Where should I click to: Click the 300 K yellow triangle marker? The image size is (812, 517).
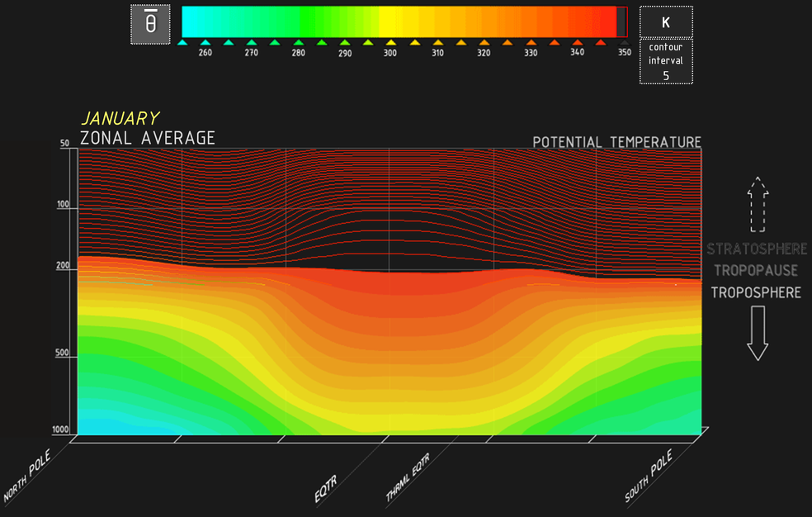pyautogui.click(x=390, y=41)
